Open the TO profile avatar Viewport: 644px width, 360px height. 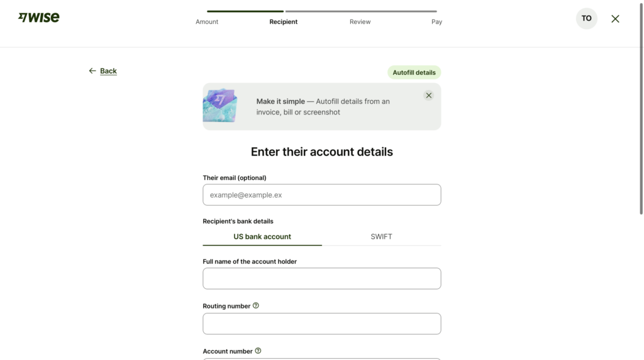586,18
